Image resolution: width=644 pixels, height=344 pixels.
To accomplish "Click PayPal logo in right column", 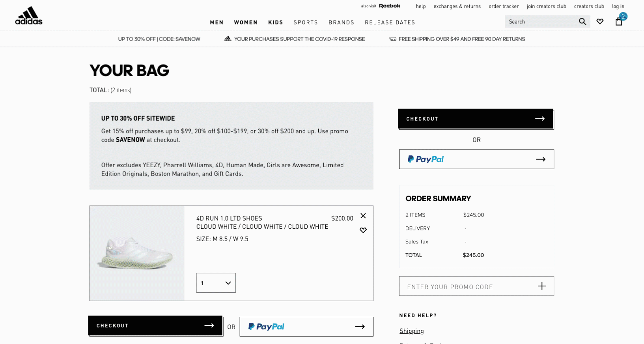I will point(426,159).
